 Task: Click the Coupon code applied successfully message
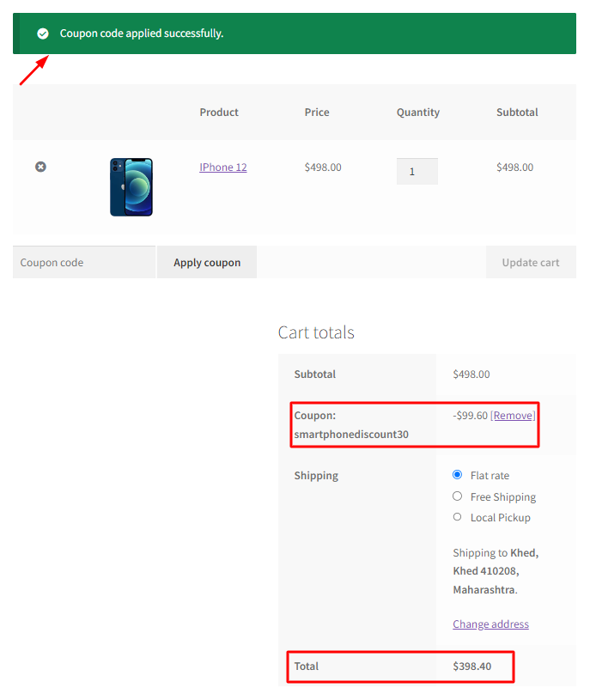pyautogui.click(x=142, y=33)
